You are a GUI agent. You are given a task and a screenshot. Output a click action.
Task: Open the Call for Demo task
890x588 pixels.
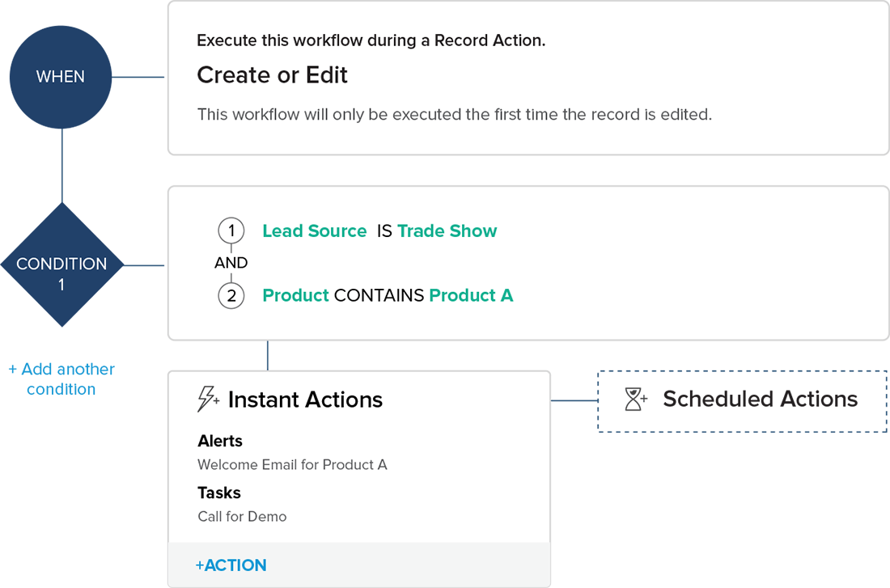(242, 516)
